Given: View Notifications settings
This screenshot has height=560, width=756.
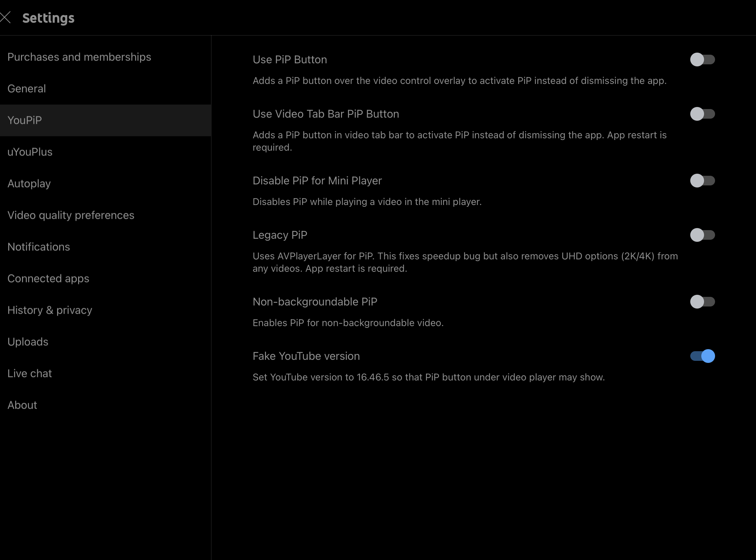Looking at the screenshot, I should tap(39, 247).
